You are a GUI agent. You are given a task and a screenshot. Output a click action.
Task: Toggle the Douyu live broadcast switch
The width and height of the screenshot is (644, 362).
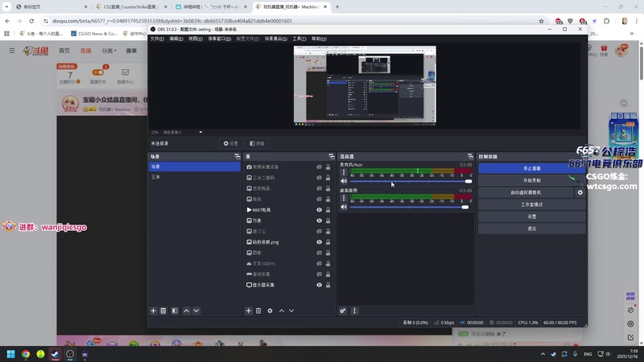(97, 72)
